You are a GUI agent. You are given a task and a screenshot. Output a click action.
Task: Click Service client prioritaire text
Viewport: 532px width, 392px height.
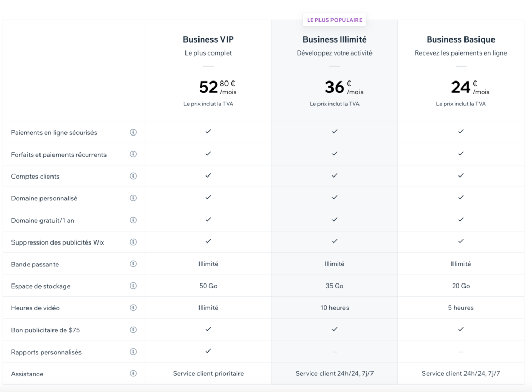[x=208, y=373]
